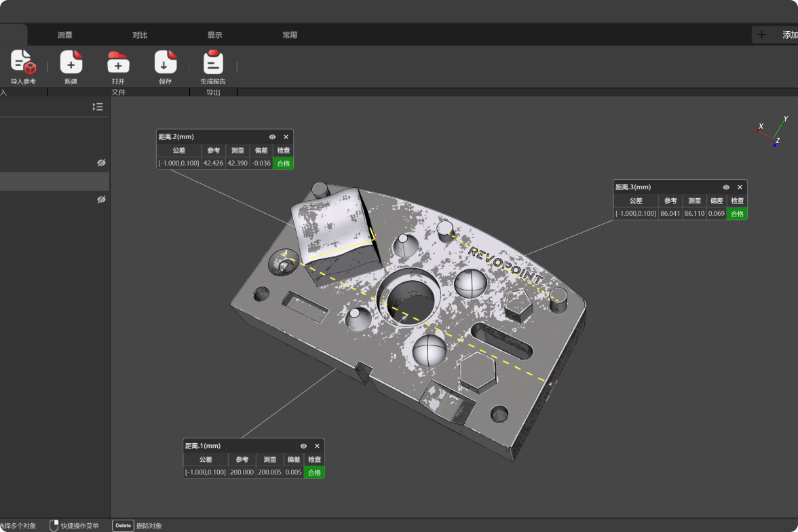This screenshot has width=798, height=532.
Task: Close the 距离.2(mm) measurement panel
Action: pos(286,136)
